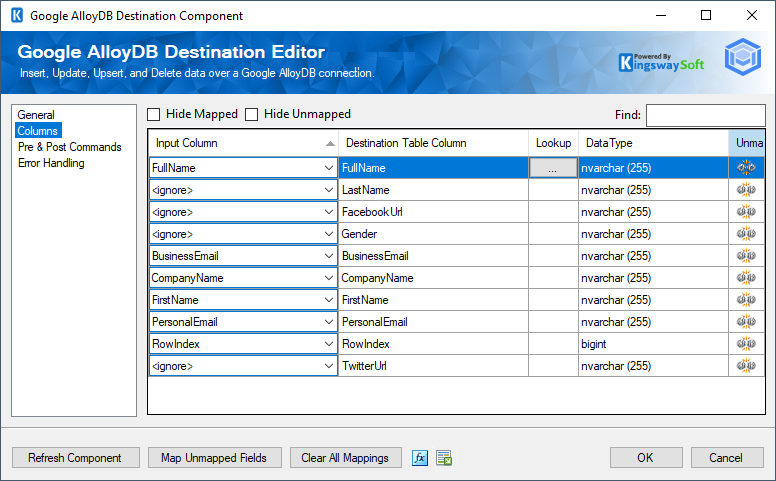Confirm with the OK button

point(646,458)
